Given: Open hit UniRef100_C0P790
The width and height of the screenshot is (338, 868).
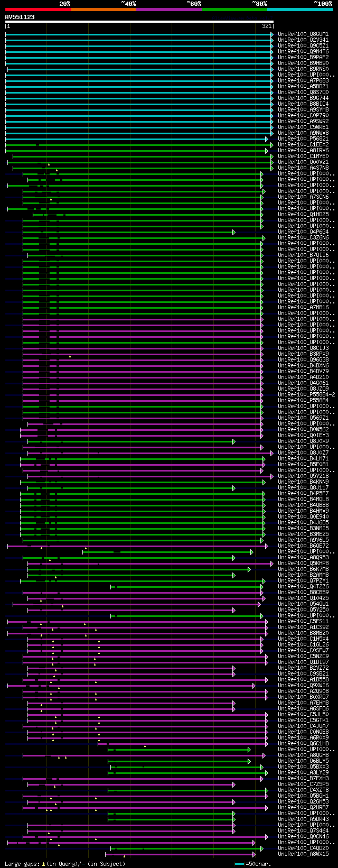Looking at the screenshot, I should pyautogui.click(x=303, y=116).
